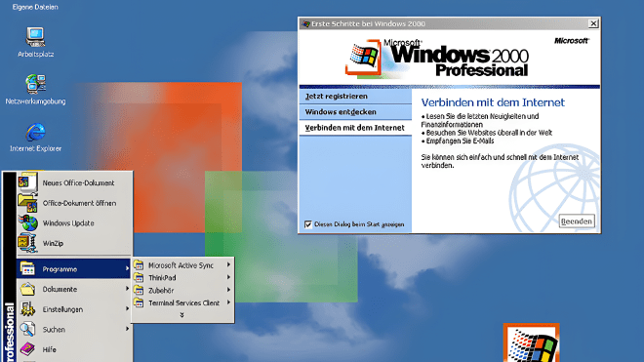This screenshot has height=362, width=644.
Task: Click the WinZip icon in Start menu
Action: (x=27, y=243)
